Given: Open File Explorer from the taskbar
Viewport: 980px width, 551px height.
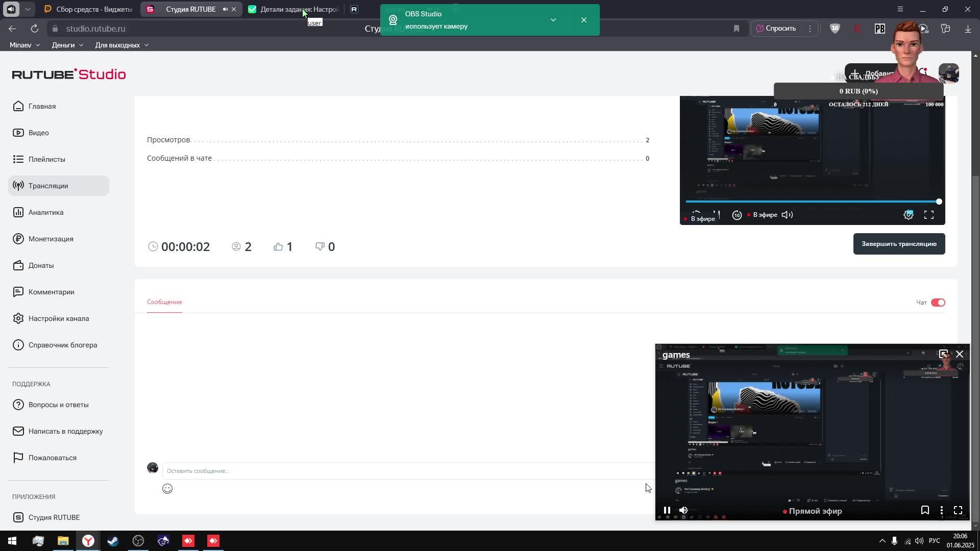Looking at the screenshot, I should point(63,541).
